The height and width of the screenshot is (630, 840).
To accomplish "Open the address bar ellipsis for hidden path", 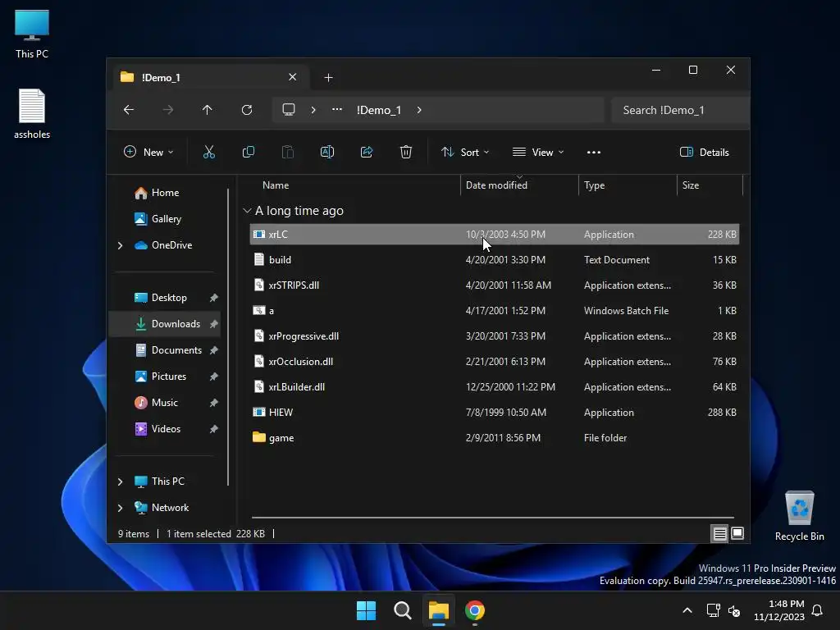I will tap(337, 110).
